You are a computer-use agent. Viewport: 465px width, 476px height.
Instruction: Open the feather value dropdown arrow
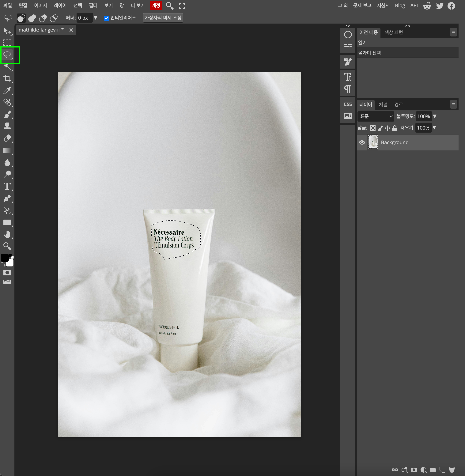(x=96, y=18)
